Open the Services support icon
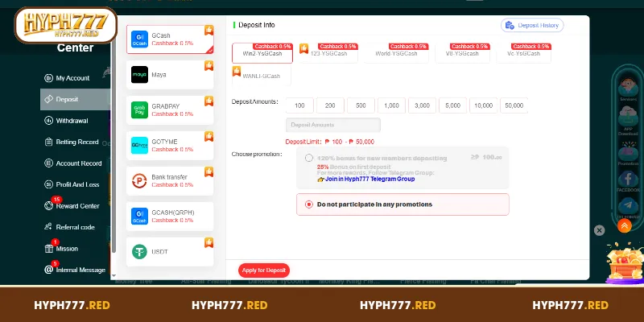644x322 pixels. tap(628, 87)
